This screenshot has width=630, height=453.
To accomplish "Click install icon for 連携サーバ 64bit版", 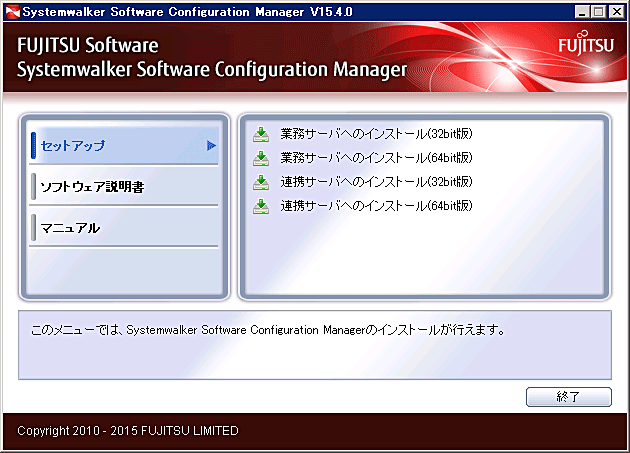I will click(261, 206).
